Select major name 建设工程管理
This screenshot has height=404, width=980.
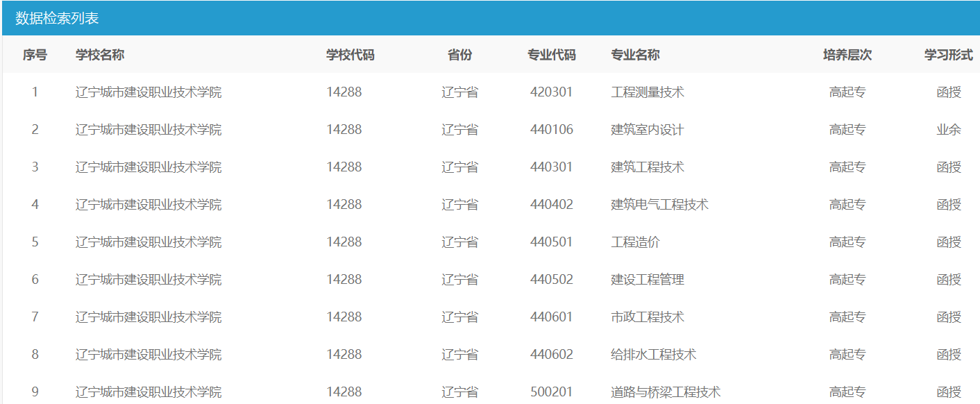648,279
